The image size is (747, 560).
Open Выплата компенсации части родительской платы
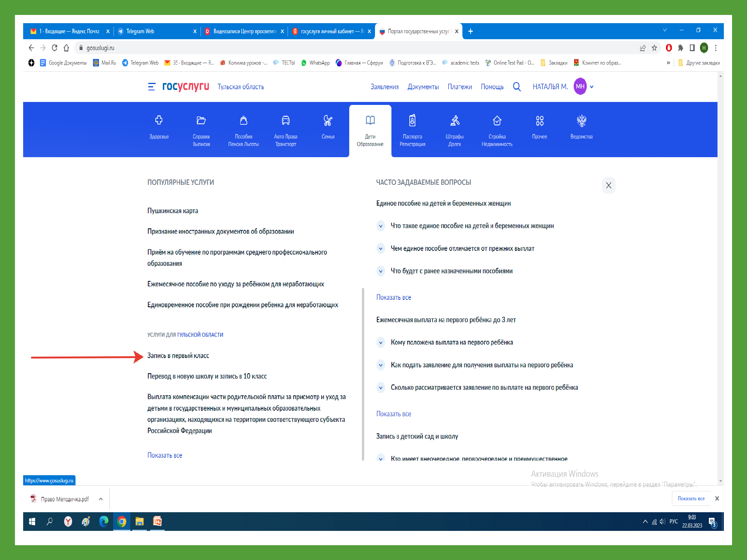point(247,414)
